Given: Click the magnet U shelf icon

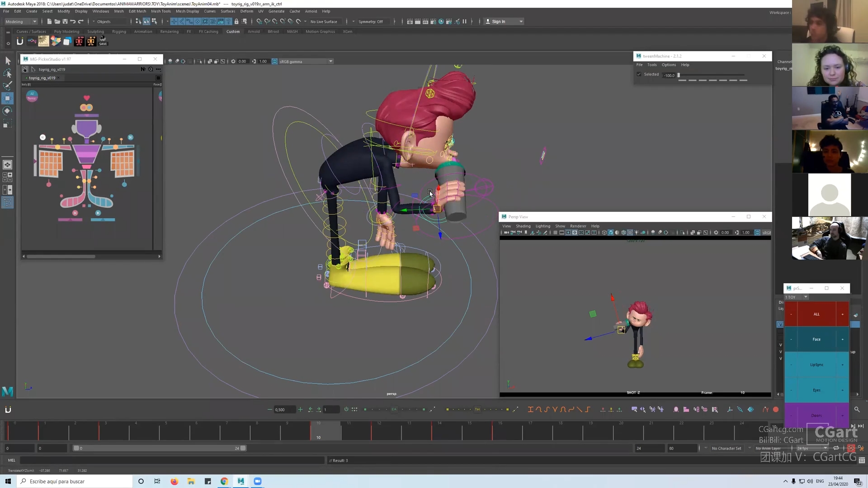Looking at the screenshot, I should [x=20, y=42].
